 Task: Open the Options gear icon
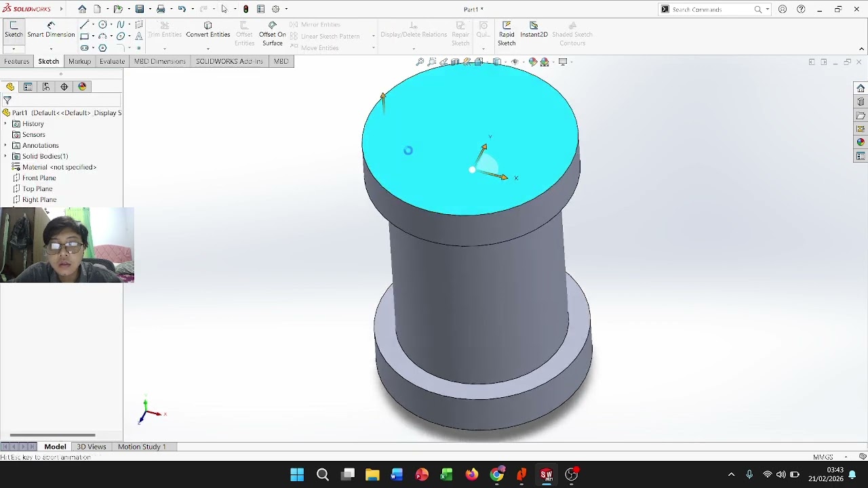tap(276, 9)
